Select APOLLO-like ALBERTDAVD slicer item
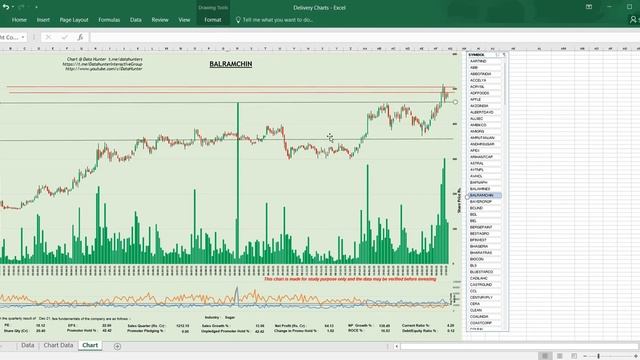Screen dimensions: 640x360 coord(485,112)
